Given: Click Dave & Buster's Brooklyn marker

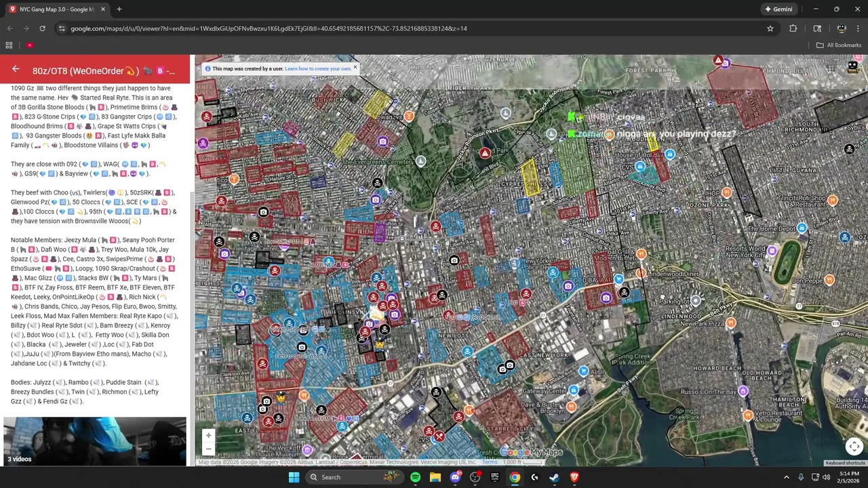Looking at the screenshot, I should click(x=572, y=407).
